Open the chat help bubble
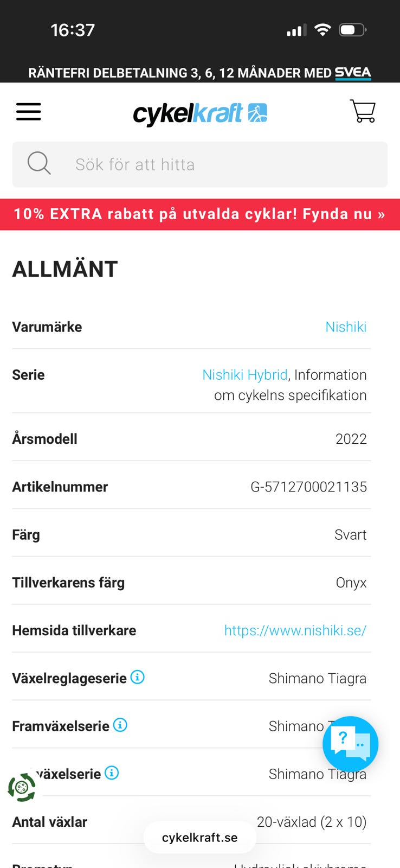This screenshot has height=868, width=400. 350,743
